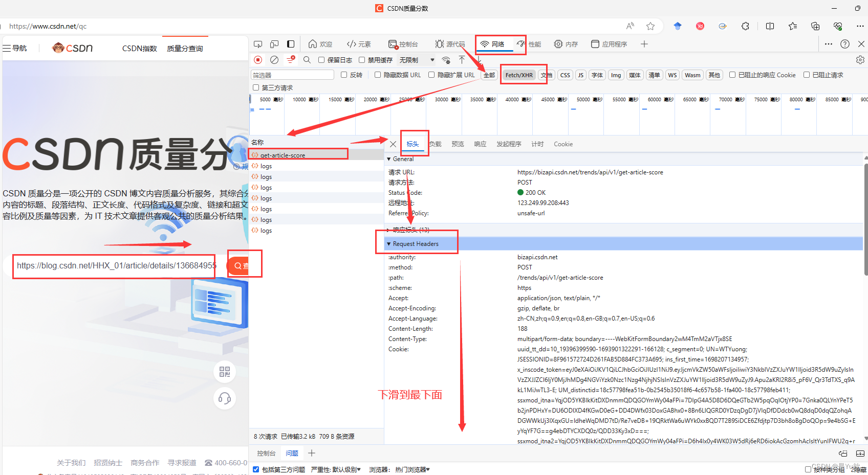
Task: Switch to the 元素 DevTools tab
Action: (359, 44)
